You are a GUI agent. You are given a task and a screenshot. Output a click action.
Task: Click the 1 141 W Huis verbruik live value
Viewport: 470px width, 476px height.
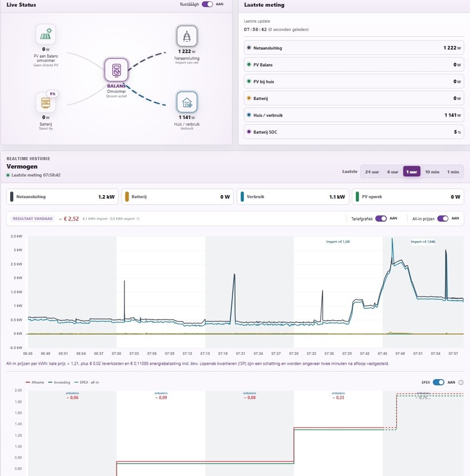[x=187, y=117]
